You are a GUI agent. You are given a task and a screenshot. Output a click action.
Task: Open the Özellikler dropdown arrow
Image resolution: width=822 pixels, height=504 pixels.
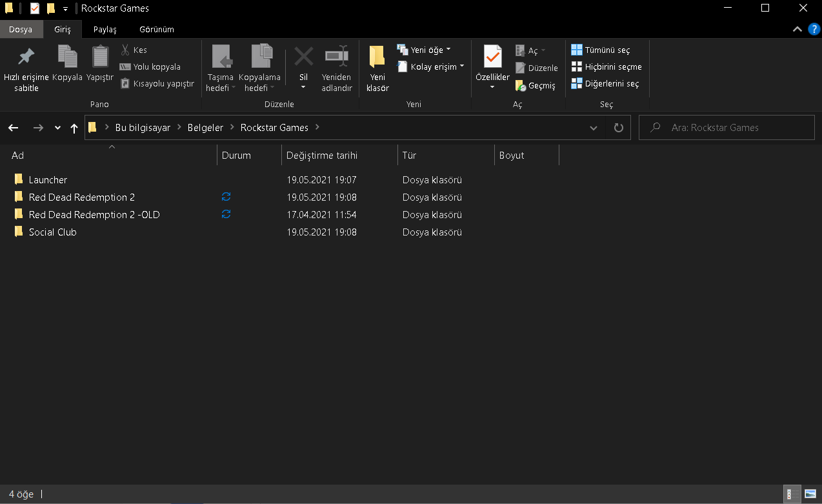pos(492,87)
